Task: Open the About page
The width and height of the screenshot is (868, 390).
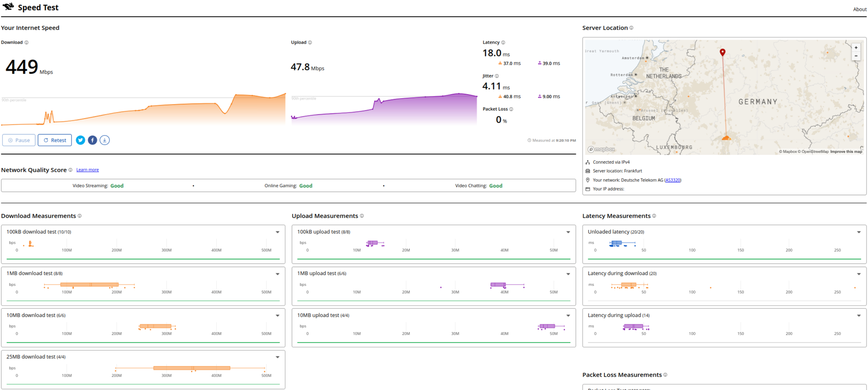Action: click(859, 10)
